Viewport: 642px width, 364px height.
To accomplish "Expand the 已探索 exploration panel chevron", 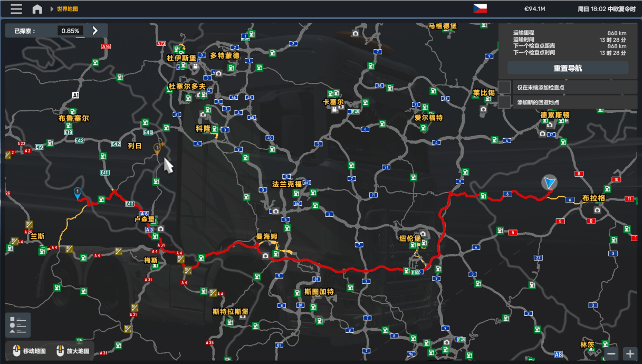I will tap(95, 31).
